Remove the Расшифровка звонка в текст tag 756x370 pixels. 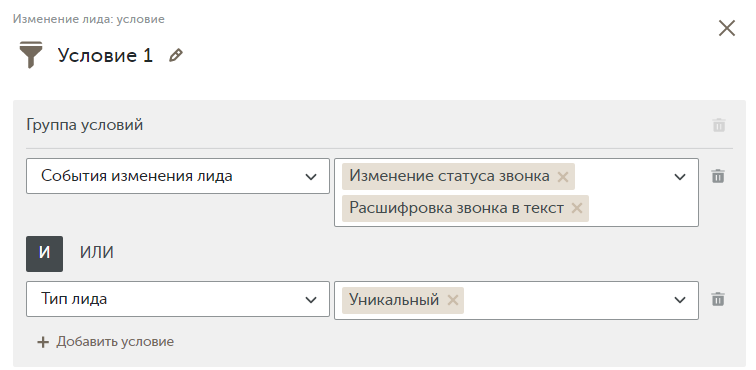pyautogui.click(x=577, y=208)
